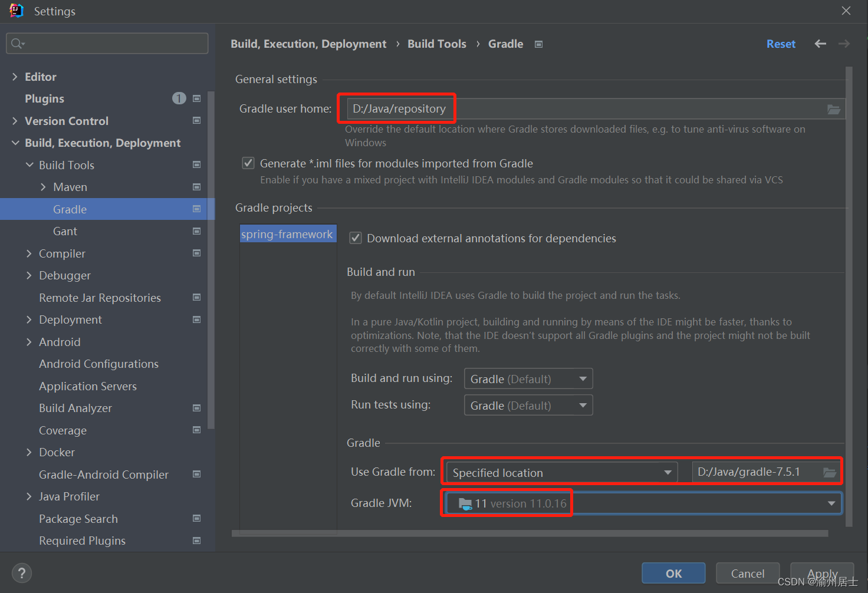Click the search settings magnifier icon
Screen dimensions: 868x593
(x=17, y=44)
